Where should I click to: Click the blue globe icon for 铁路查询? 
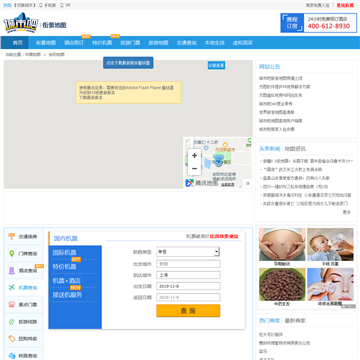click(x=12, y=355)
